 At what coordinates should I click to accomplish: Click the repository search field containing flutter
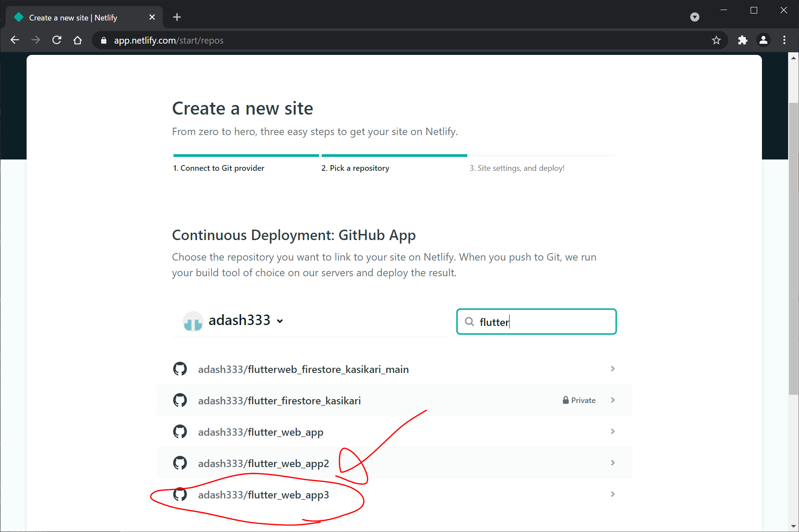pos(536,322)
